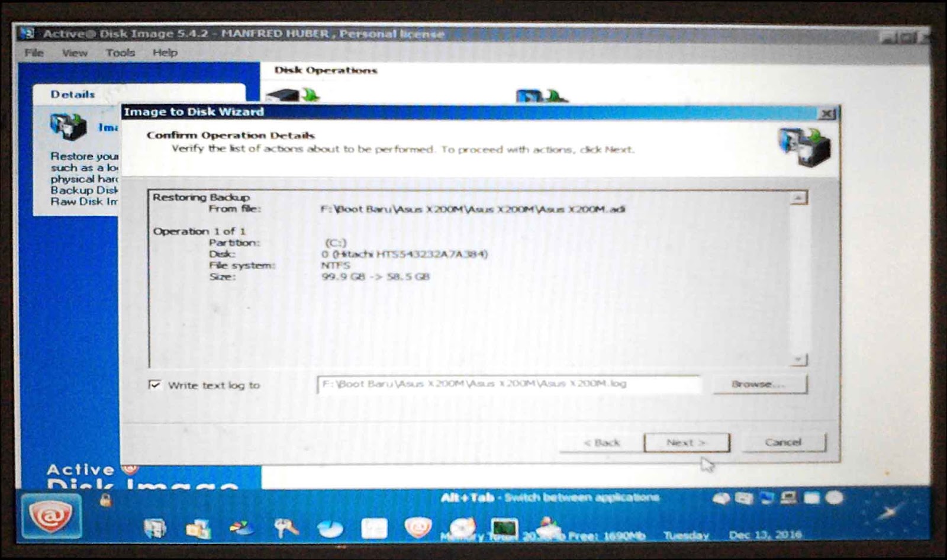Open the blue network tray icon
This screenshot has height=560, width=947.
(x=767, y=498)
